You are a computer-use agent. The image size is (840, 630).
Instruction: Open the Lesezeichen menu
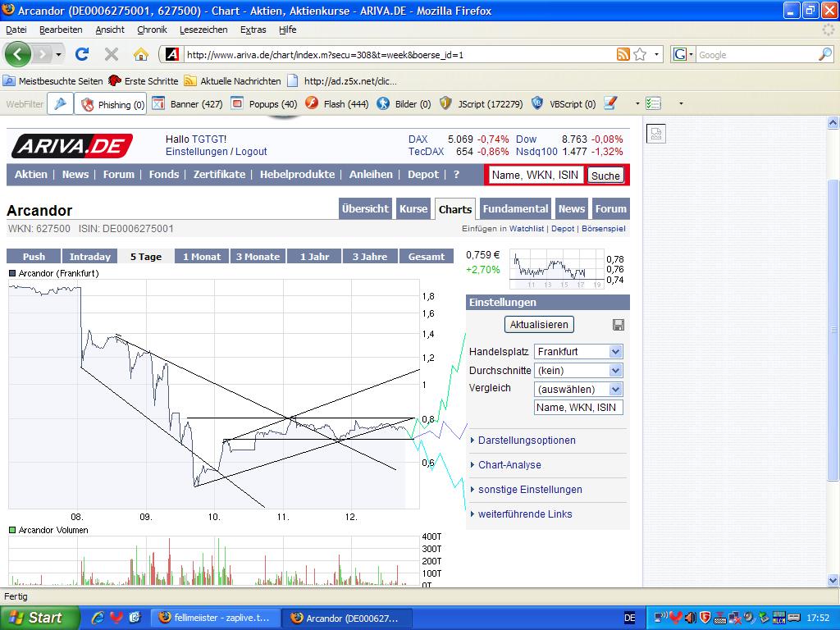pos(203,30)
